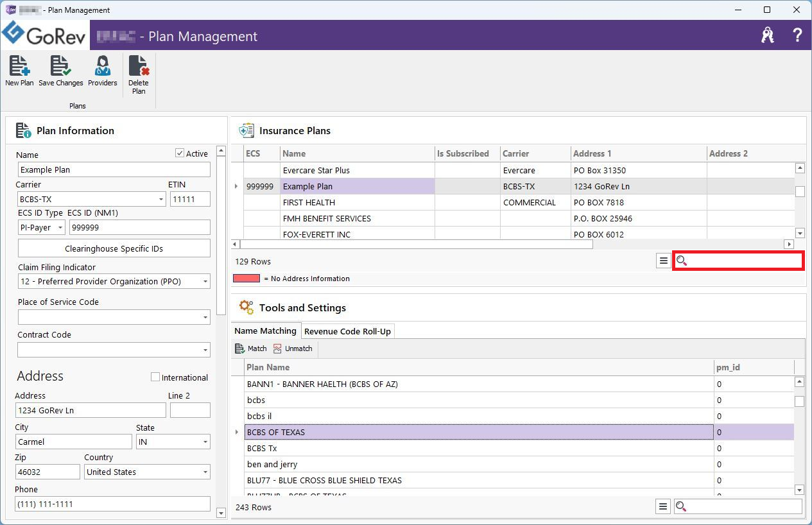Click the ECS ID (NM1) field
812x525 pixels.
click(x=139, y=227)
